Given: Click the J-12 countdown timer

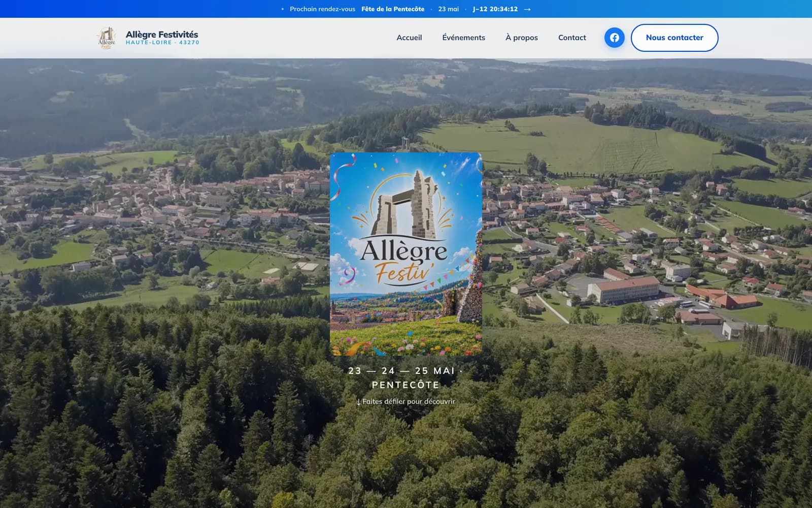Looking at the screenshot, I should pos(495,9).
